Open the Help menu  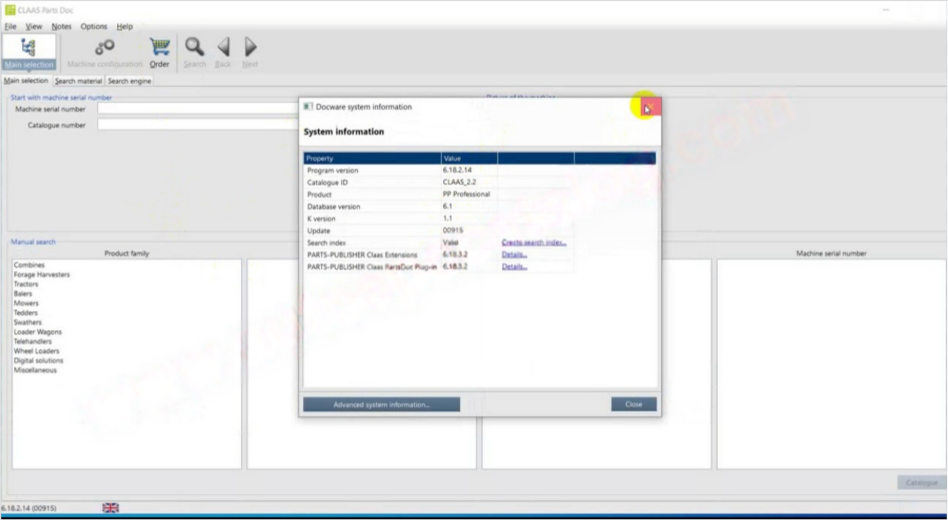[x=124, y=27]
